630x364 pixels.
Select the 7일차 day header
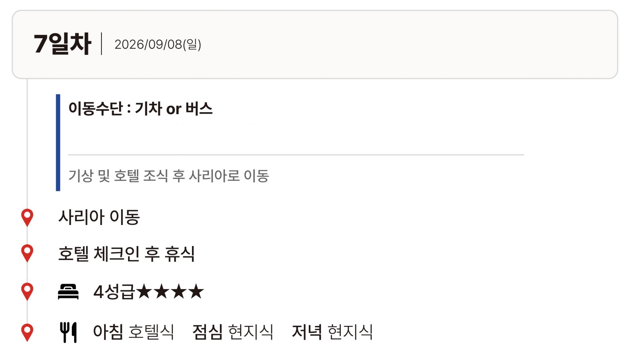tap(62, 44)
